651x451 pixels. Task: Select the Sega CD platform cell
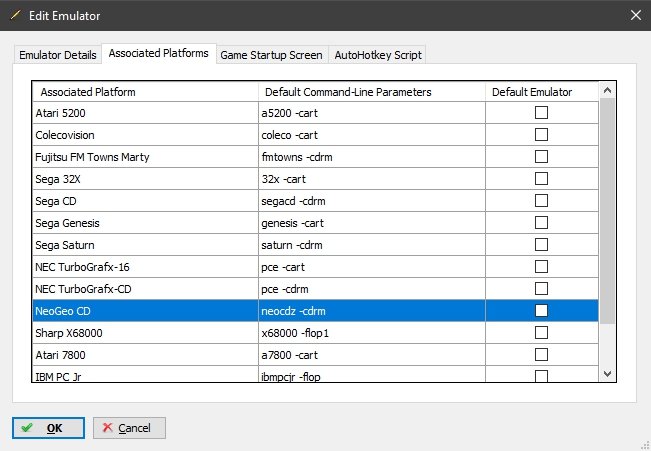(x=145, y=201)
